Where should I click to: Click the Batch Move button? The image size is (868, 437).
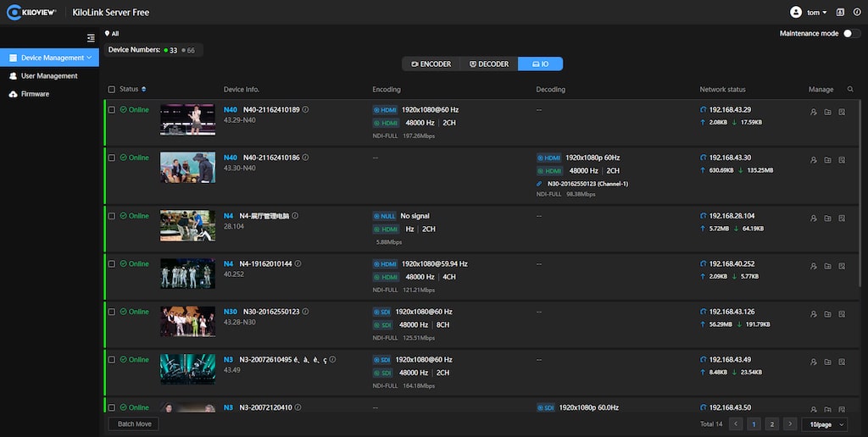134,423
